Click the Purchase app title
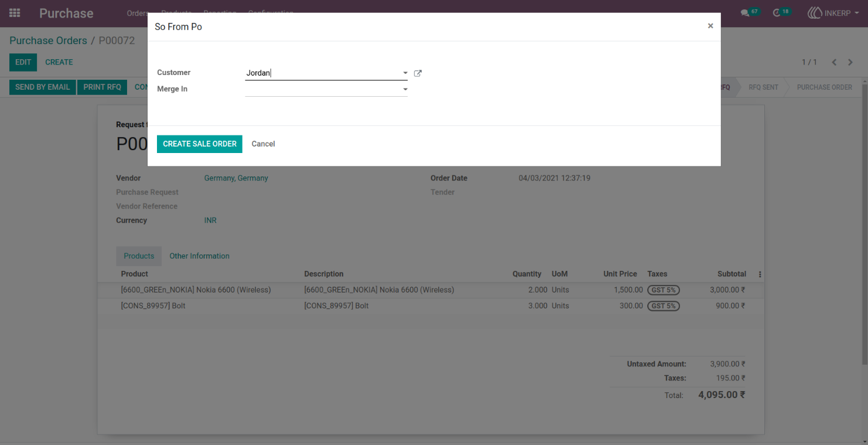Image resolution: width=868 pixels, height=445 pixels. tap(66, 13)
